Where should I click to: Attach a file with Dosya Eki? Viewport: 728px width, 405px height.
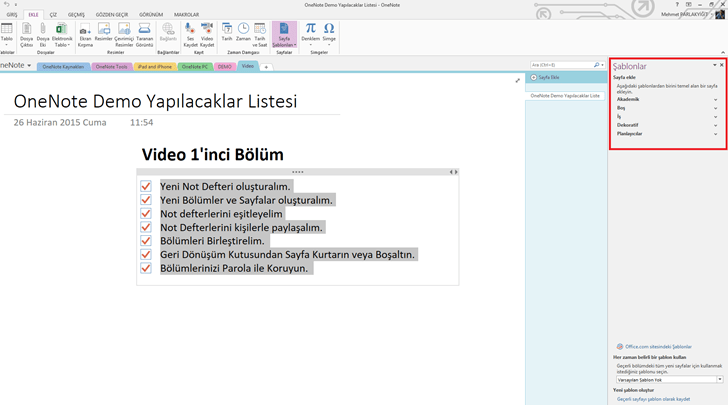point(43,34)
